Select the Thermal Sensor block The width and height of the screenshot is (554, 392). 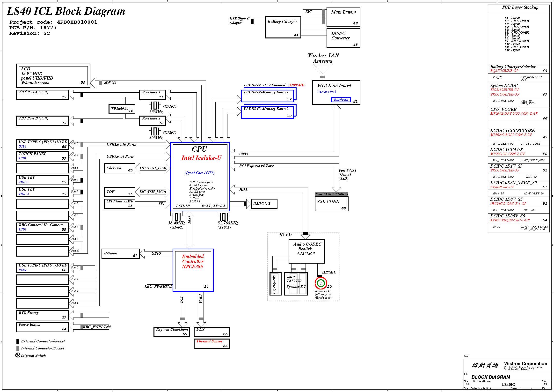[x=212, y=344]
